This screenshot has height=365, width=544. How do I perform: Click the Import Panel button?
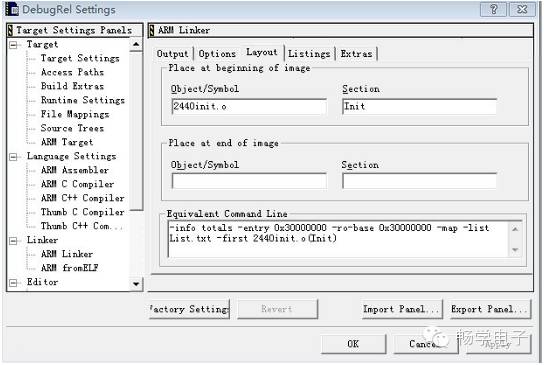402,309
